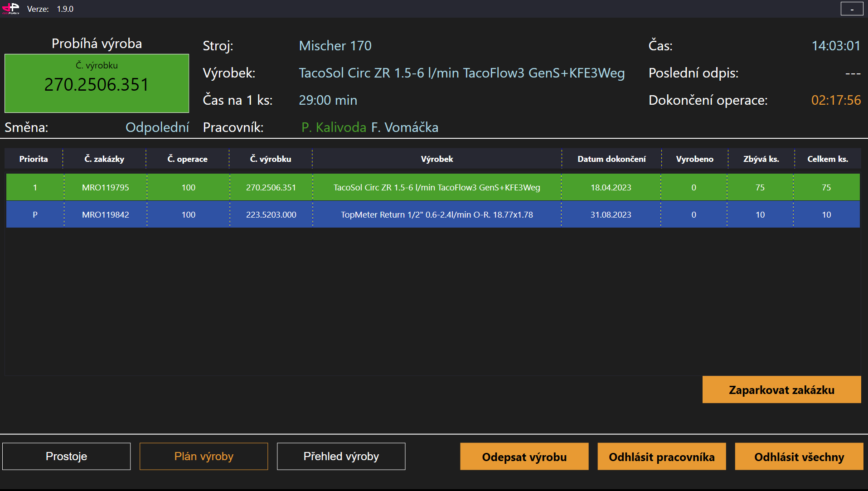Click Odepsat výrobu button

(524, 457)
